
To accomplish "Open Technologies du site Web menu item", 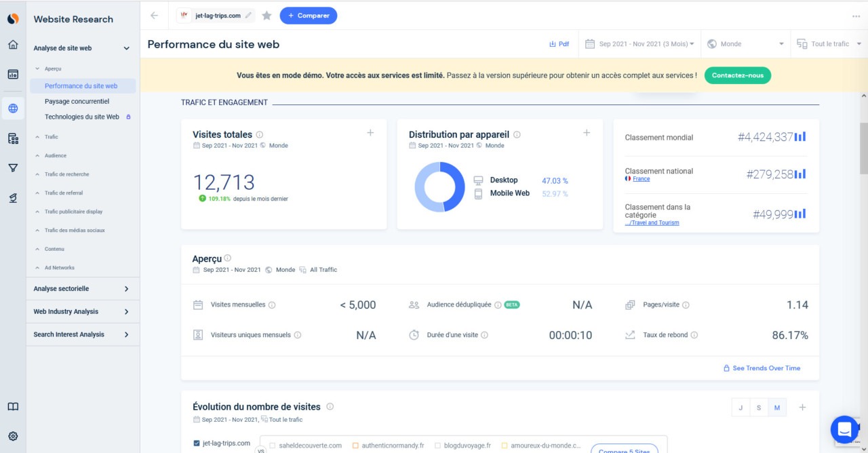I will pos(83,117).
